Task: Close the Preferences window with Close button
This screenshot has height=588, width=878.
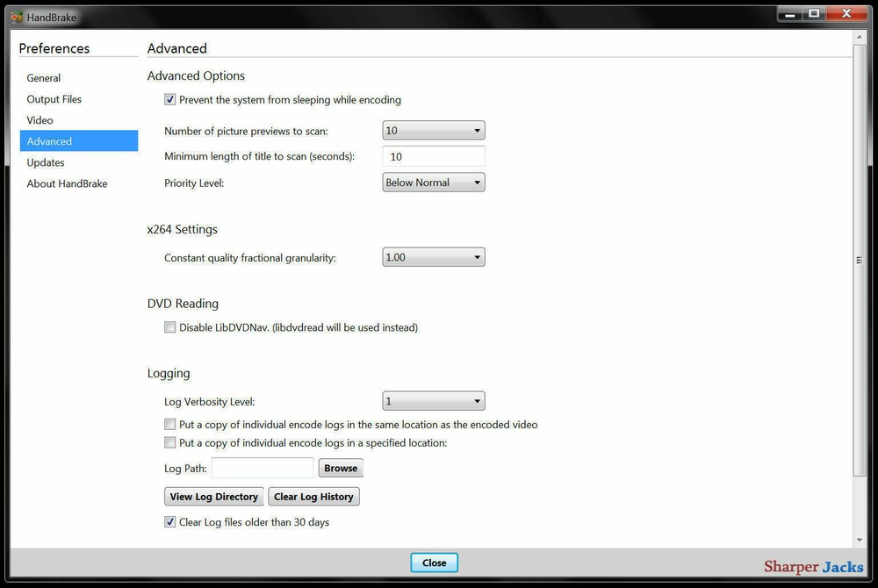Action: 434,563
